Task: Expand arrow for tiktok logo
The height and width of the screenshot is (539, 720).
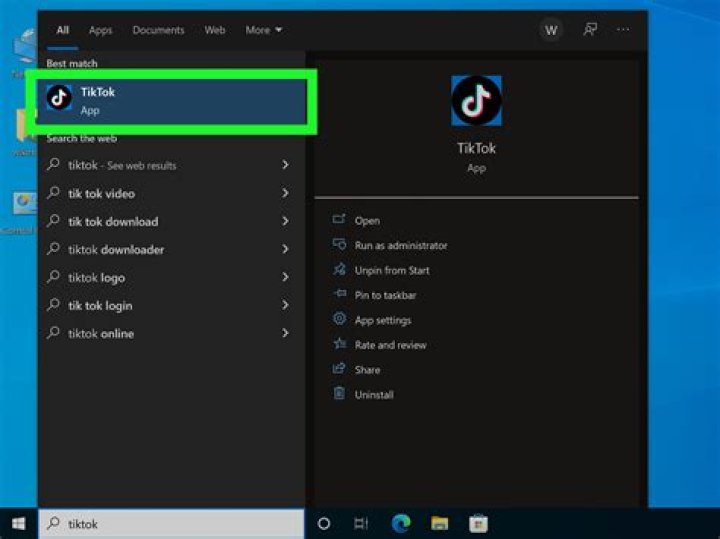Action: (x=285, y=277)
